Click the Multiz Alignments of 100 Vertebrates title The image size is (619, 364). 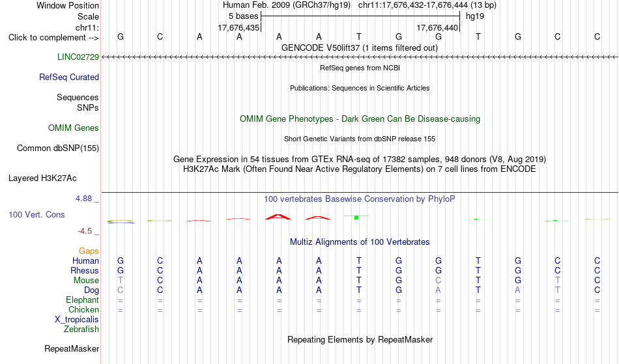click(360, 242)
